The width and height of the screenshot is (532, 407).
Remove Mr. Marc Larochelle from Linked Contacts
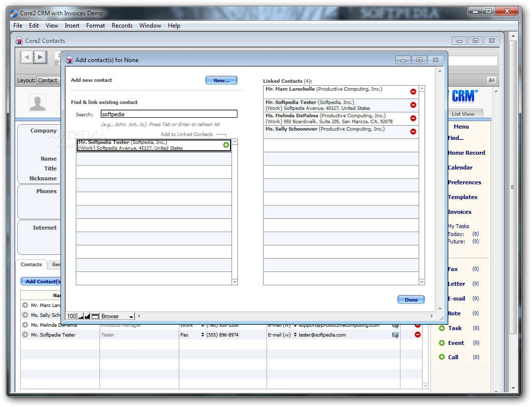click(x=413, y=92)
